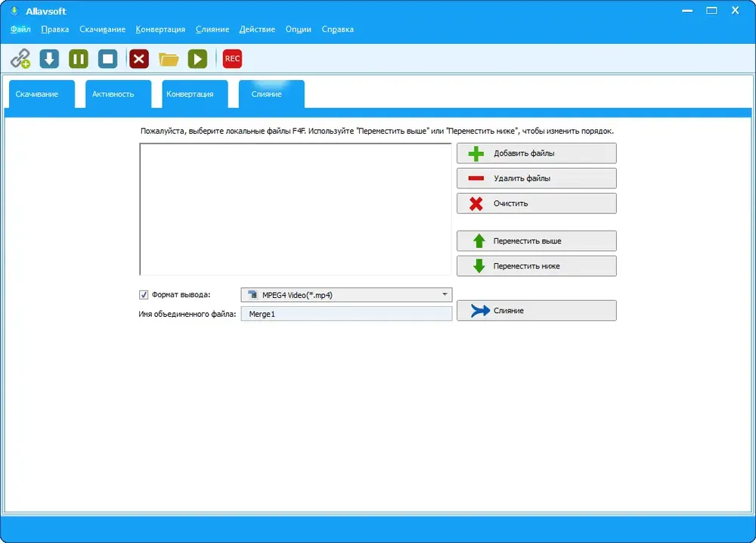This screenshot has width=756, height=543.
Task: Click the Allavsoft logo in title bar
Action: point(14,11)
